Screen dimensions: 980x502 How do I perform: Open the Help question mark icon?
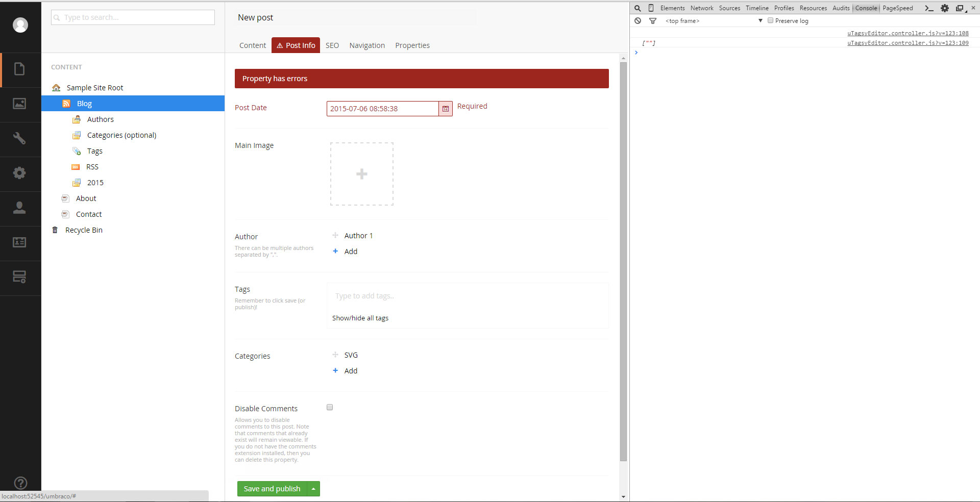(20, 483)
